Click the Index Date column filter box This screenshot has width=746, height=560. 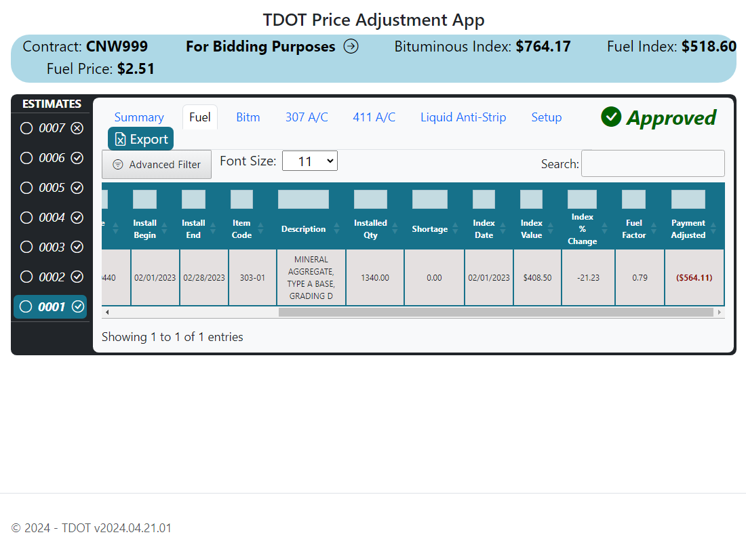tap(484, 199)
